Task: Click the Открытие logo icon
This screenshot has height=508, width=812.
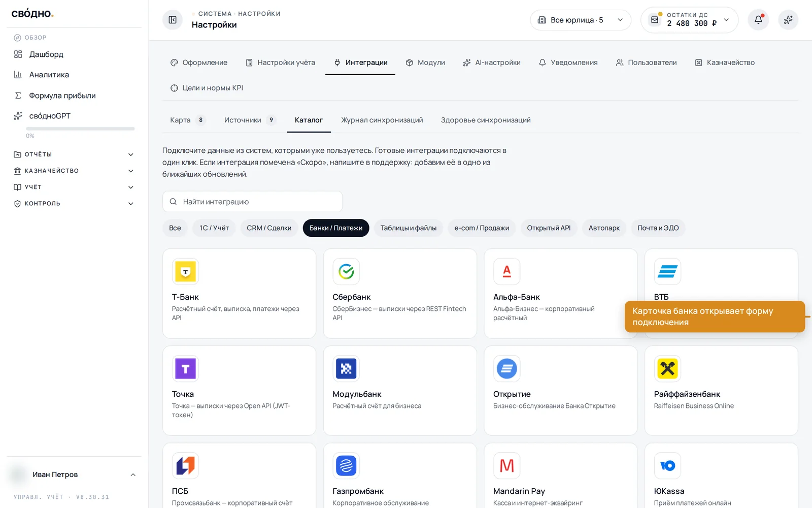Action: tap(506, 369)
